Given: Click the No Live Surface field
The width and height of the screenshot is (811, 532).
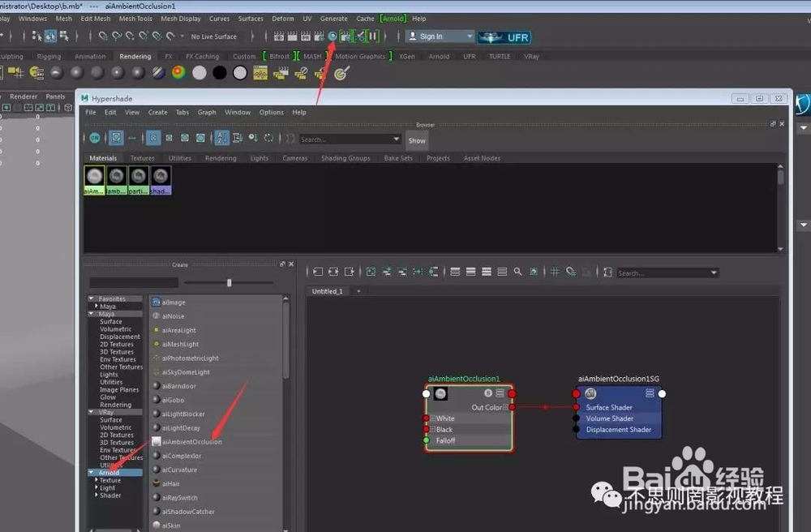Looking at the screenshot, I should (213, 36).
